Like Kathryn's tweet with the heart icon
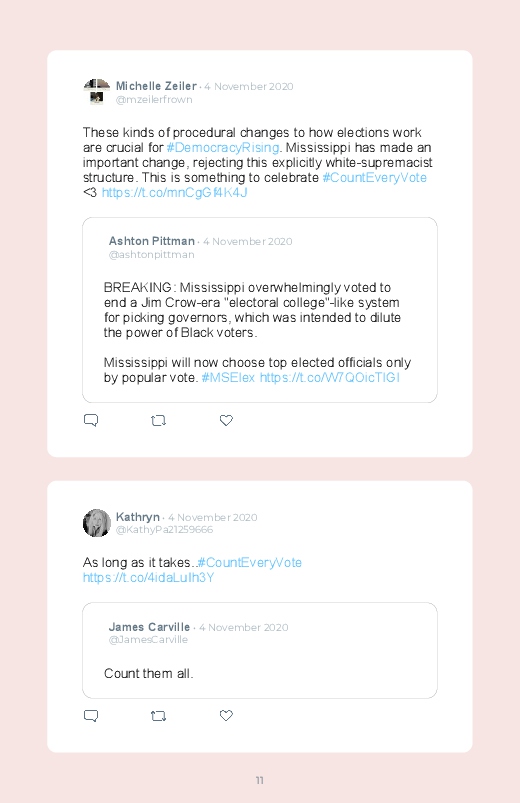This screenshot has width=520, height=803. [x=226, y=715]
